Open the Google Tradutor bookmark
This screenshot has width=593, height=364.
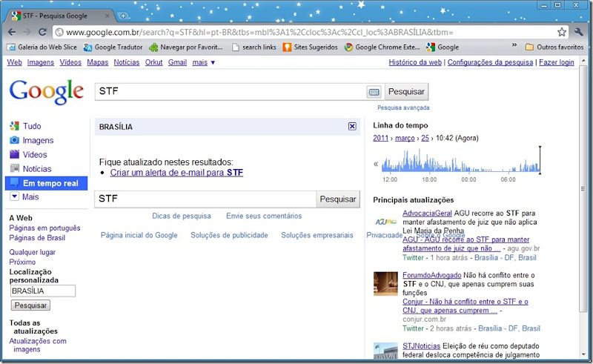pos(113,47)
